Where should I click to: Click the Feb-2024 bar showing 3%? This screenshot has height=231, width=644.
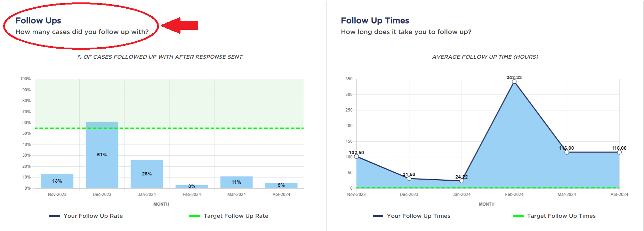192,187
